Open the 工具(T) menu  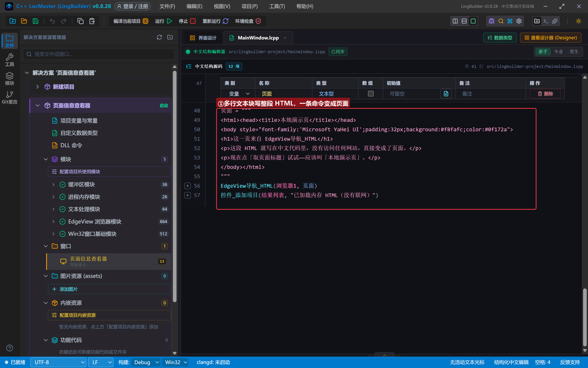coord(277,6)
